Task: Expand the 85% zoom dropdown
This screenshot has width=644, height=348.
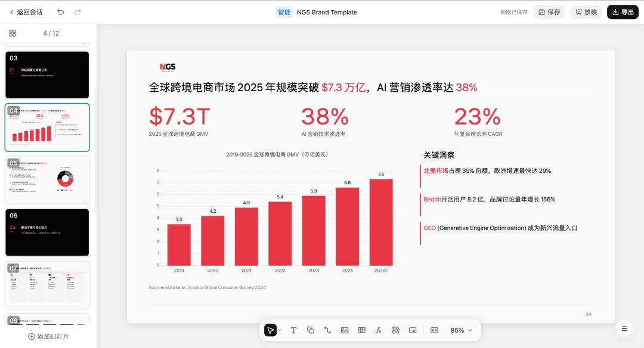Action: [x=461, y=330]
